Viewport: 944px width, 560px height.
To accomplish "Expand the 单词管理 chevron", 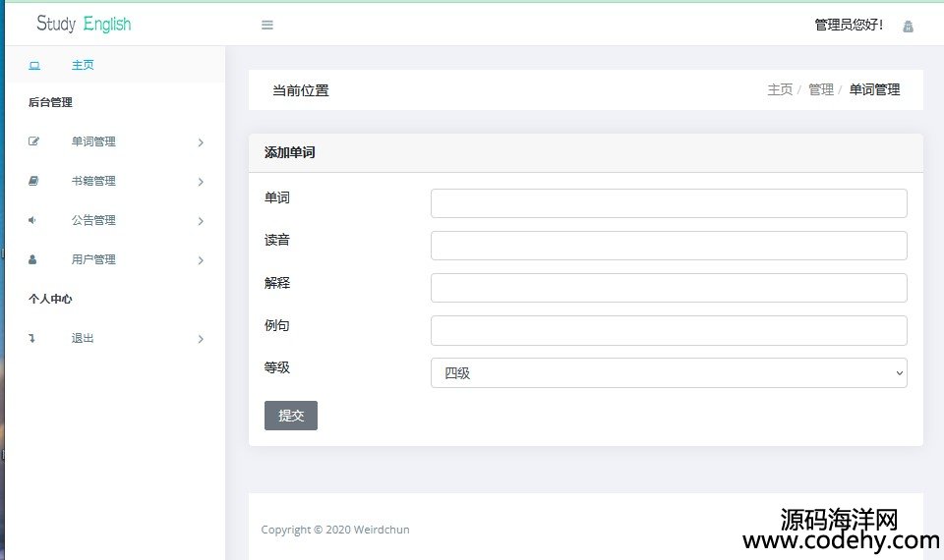I will [x=201, y=142].
